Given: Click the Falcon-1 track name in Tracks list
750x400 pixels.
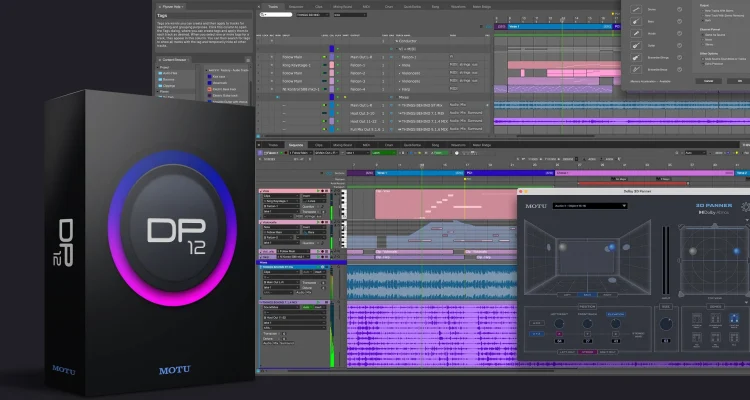Looking at the screenshot, I should [409, 57].
